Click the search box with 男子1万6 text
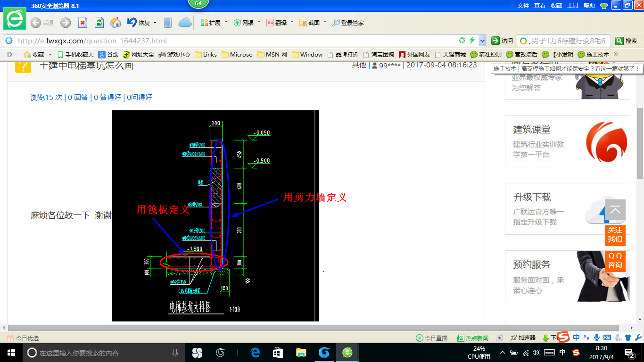The height and width of the screenshot is (362, 644). [x=564, y=41]
